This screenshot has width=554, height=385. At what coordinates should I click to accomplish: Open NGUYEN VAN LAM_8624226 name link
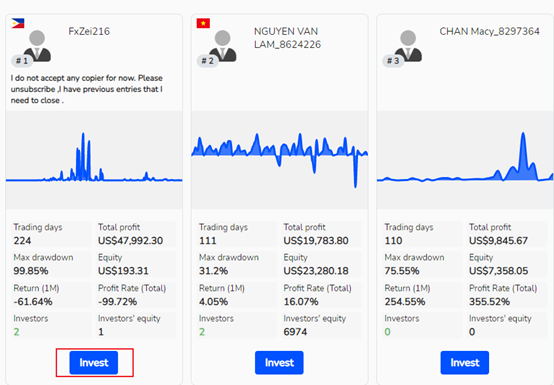287,38
